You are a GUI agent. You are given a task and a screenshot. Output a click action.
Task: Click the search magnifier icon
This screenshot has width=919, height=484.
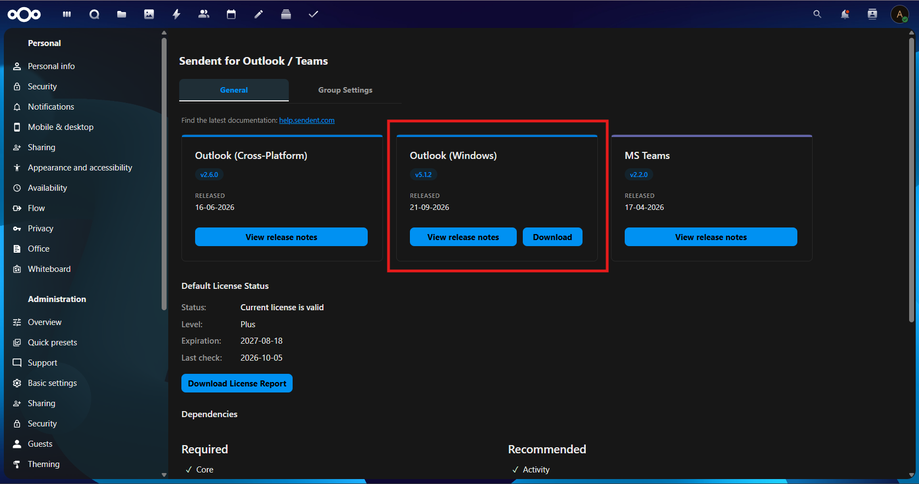(817, 14)
